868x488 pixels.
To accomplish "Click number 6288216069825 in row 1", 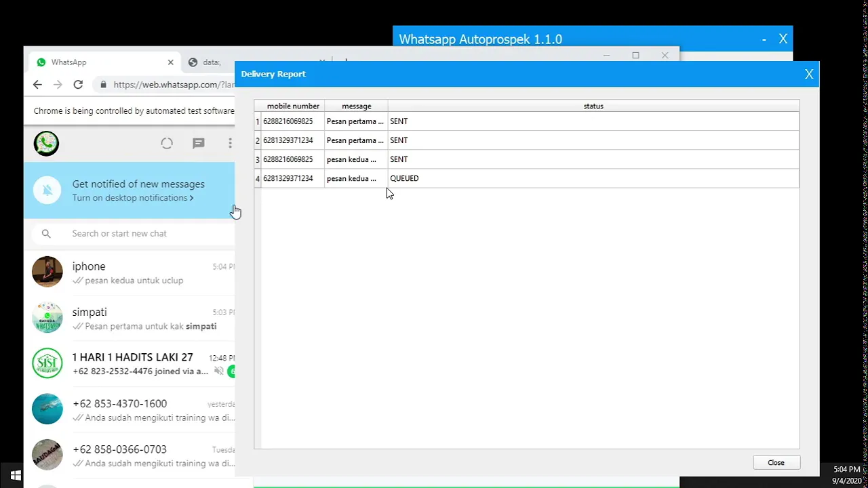I will (x=293, y=121).
